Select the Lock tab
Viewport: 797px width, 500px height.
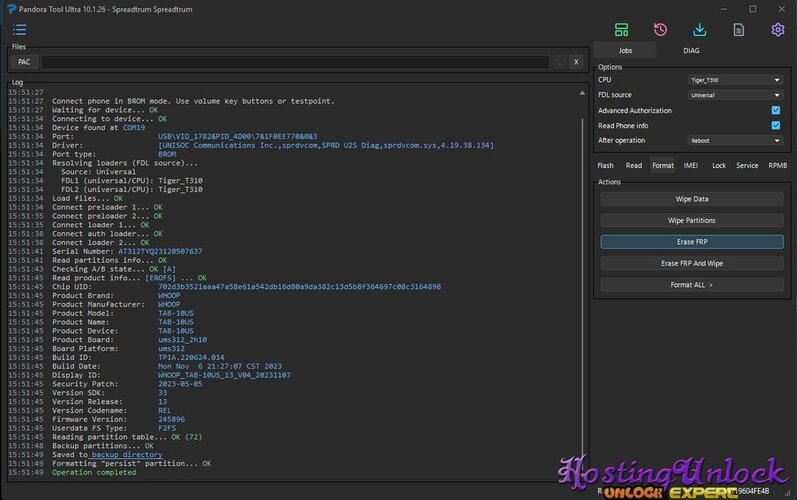[719, 165]
